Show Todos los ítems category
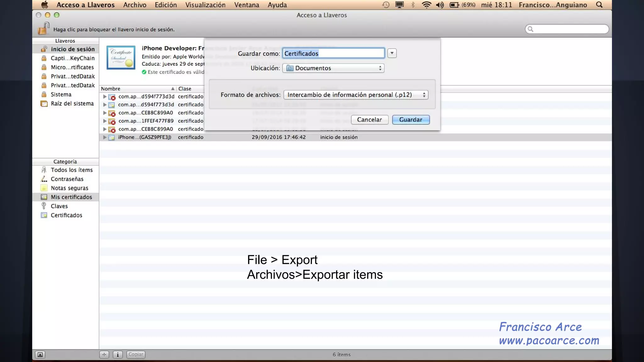This screenshot has width=644, height=362. coord(65,170)
